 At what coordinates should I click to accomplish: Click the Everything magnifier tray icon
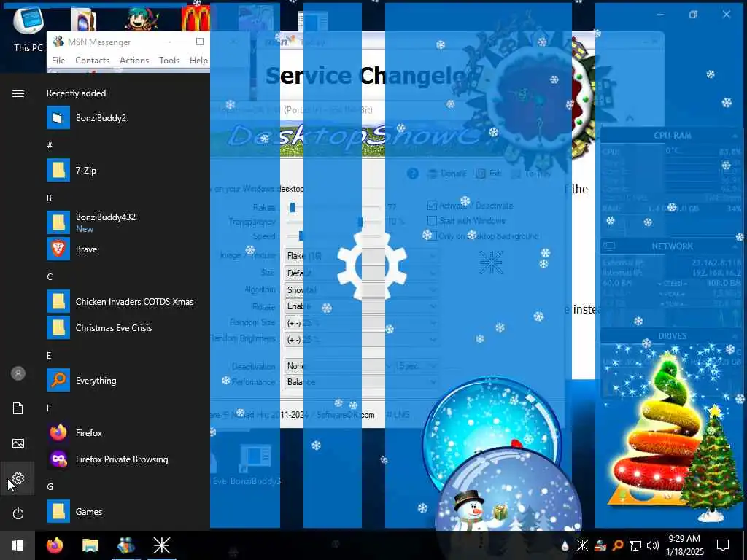pos(618,545)
